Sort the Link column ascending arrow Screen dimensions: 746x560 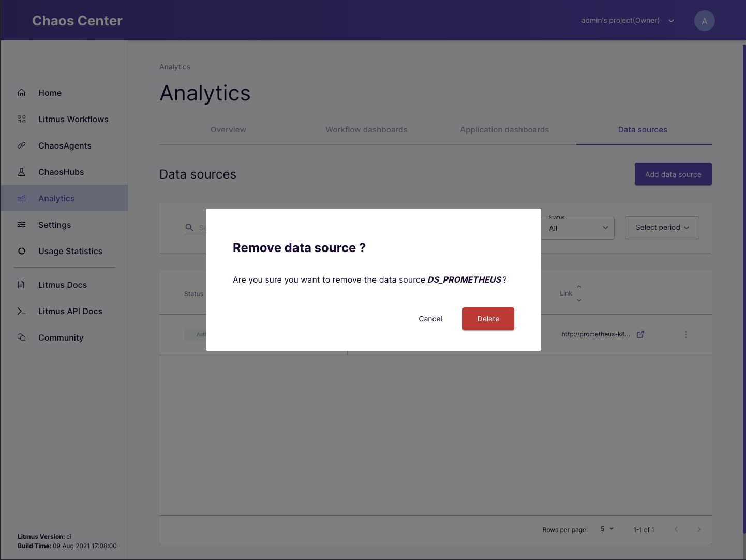point(579,287)
